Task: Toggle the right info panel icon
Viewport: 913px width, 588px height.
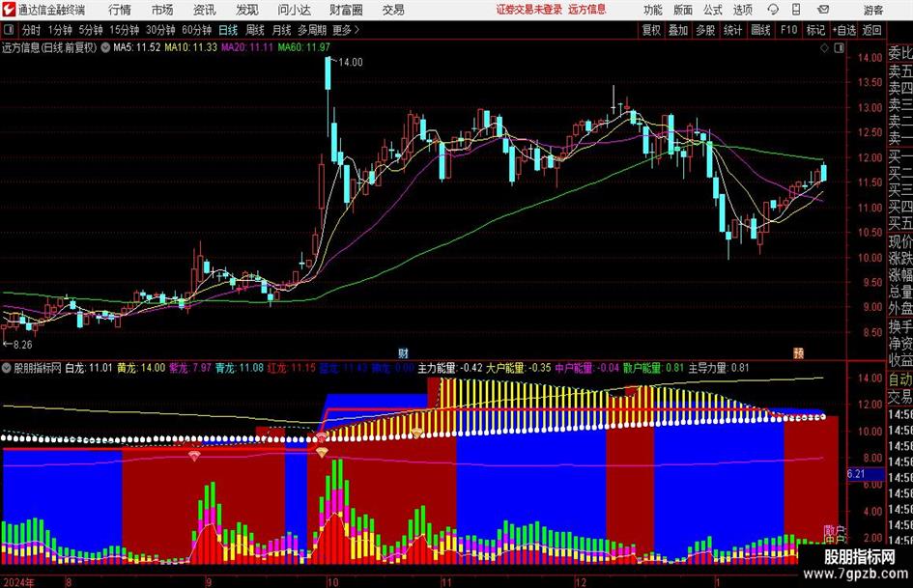Action: coord(839,48)
